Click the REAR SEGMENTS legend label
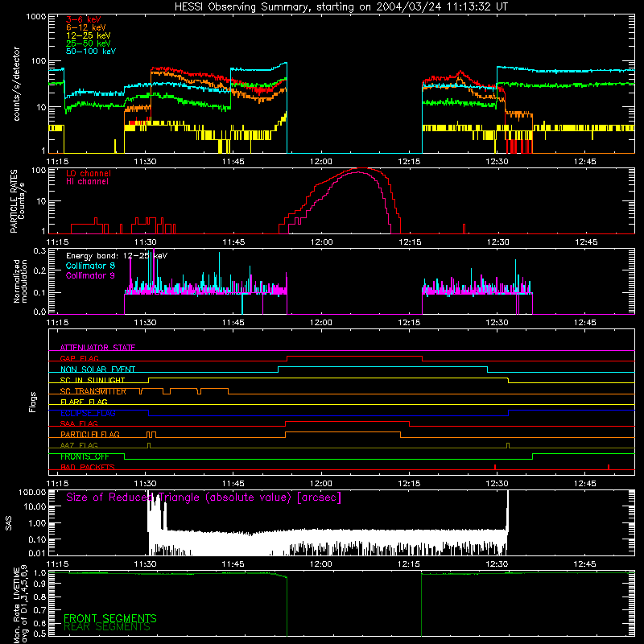The height and width of the screenshot is (644, 644). pos(107,627)
